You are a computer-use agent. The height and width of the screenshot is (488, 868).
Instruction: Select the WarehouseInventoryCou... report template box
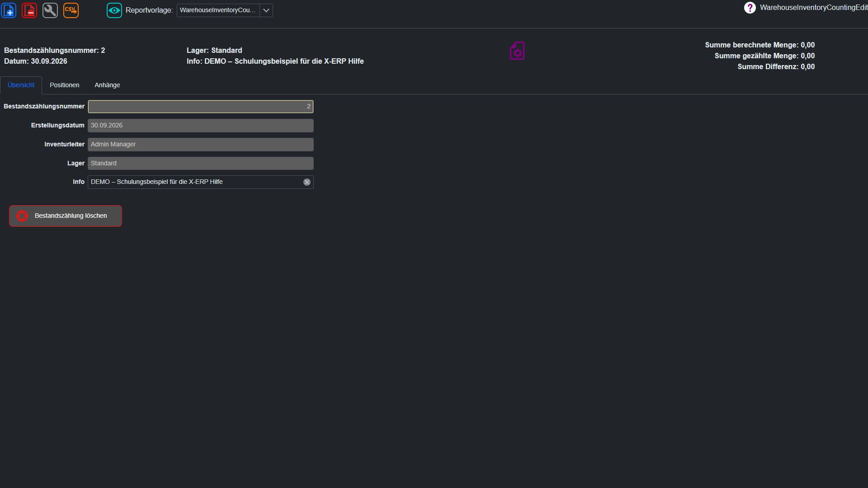(x=218, y=10)
